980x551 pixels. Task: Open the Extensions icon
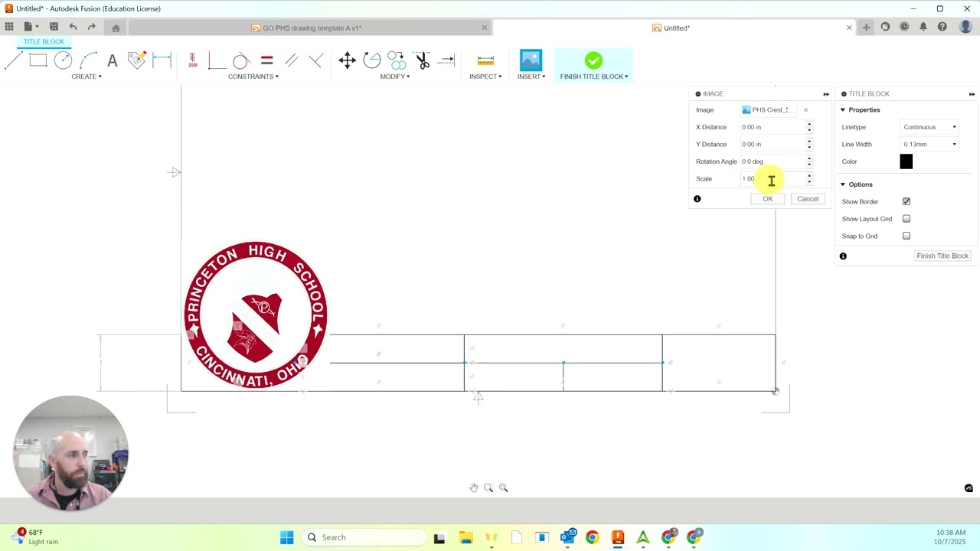[x=885, y=27]
